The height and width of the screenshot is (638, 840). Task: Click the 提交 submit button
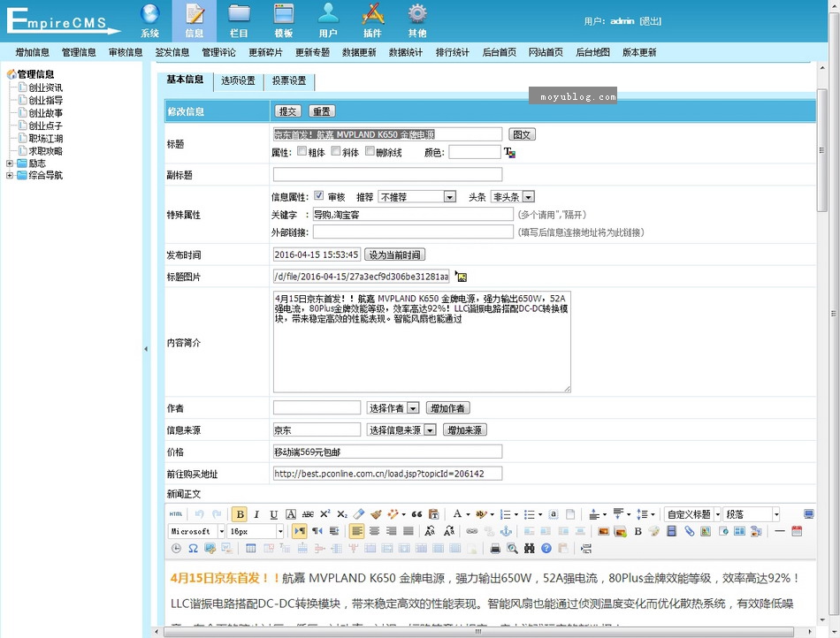pos(287,111)
